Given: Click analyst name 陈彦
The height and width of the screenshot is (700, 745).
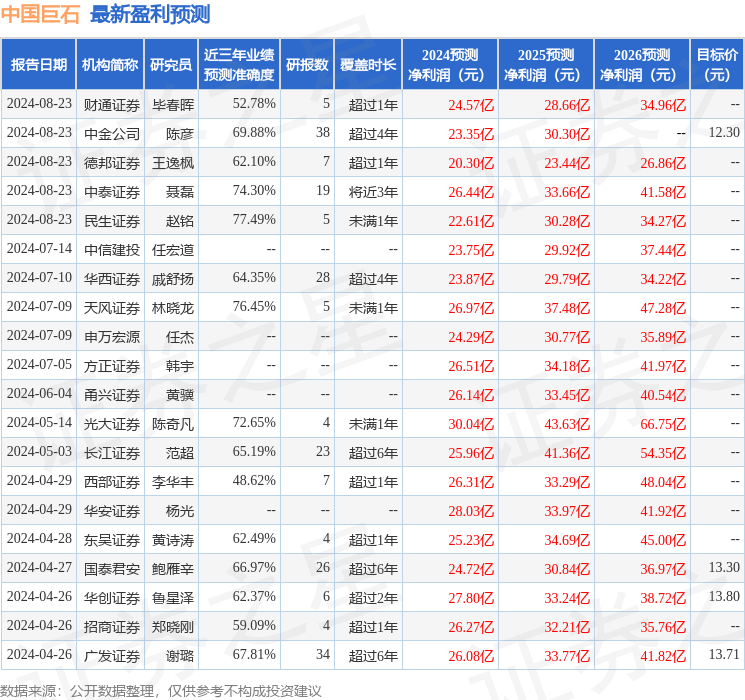Looking at the screenshot, I should pos(180,134).
